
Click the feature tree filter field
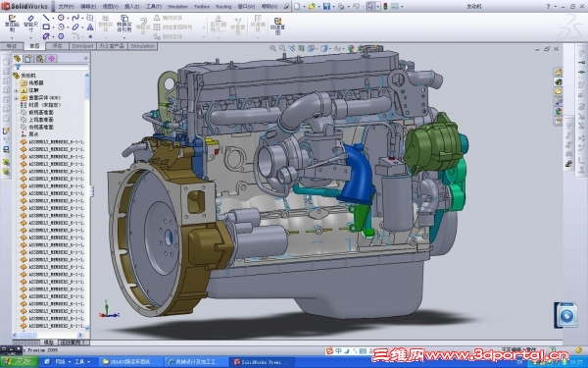(51, 67)
